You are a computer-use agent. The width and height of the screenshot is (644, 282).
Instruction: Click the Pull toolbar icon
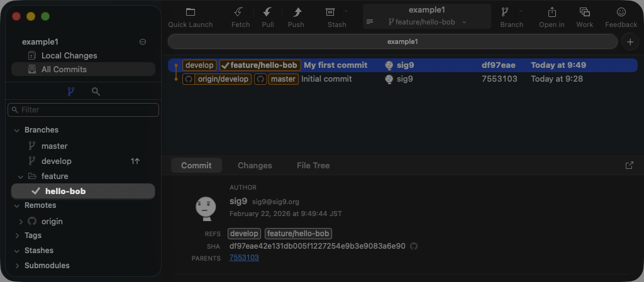(268, 13)
